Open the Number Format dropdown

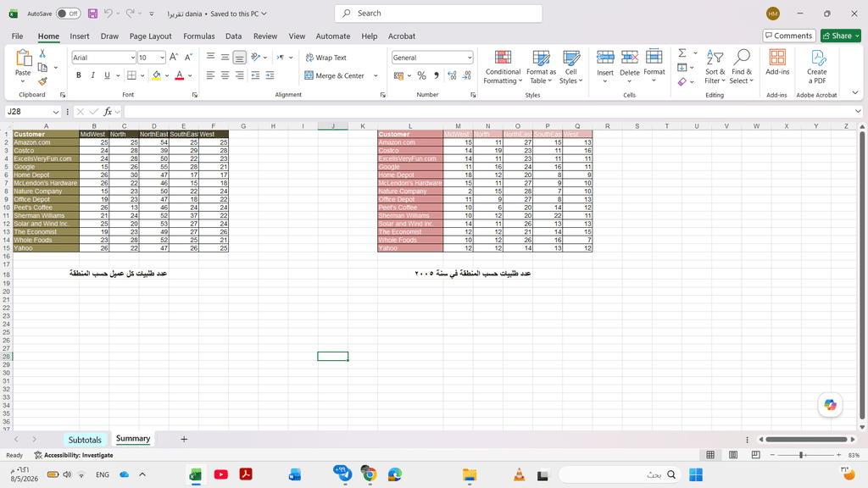coord(470,58)
